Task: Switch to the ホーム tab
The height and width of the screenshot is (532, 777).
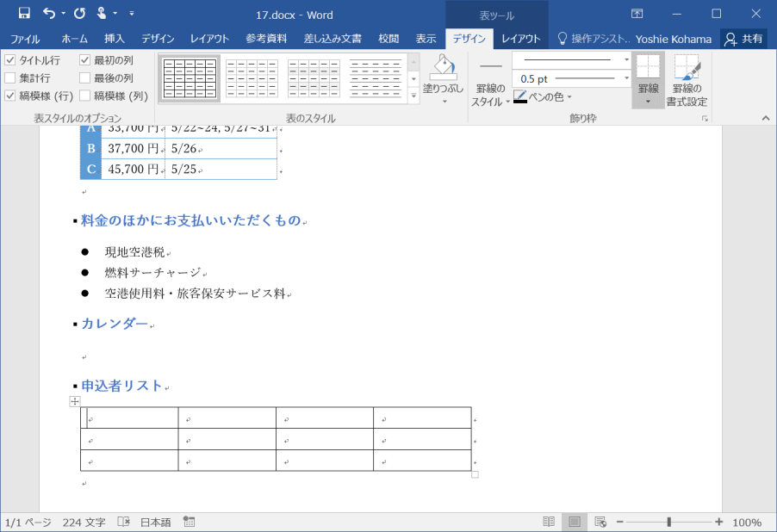Action: click(x=75, y=39)
